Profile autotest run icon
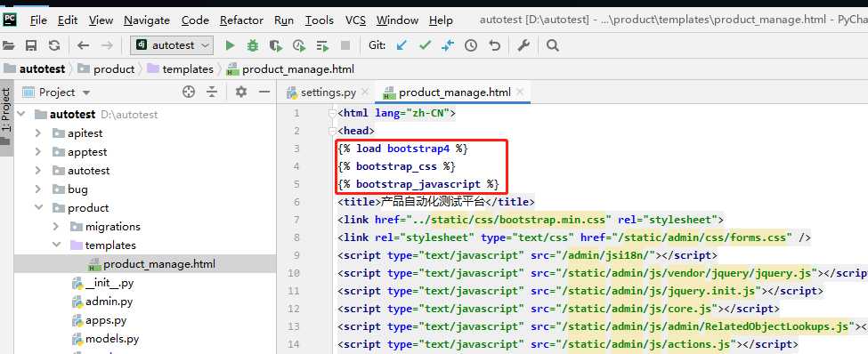 pos(299,45)
